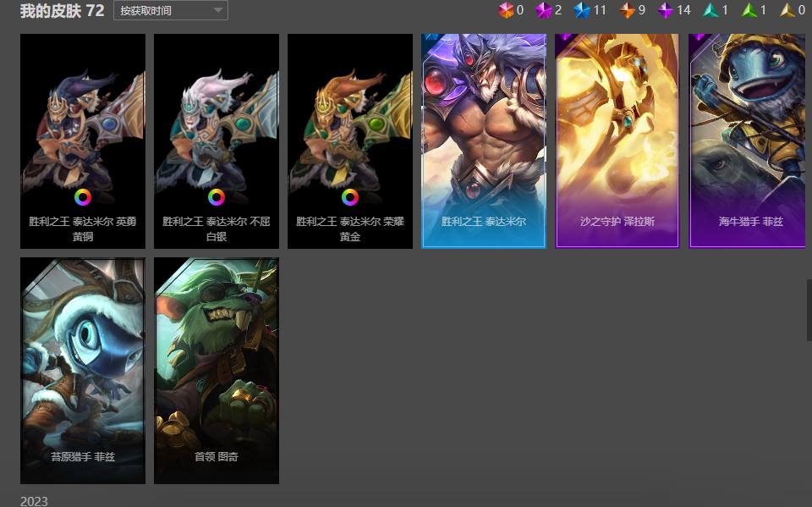The width and height of the screenshot is (812, 507).
Task: Click chroma wheel on 荣耀黄金 skin
Action: coord(350,197)
